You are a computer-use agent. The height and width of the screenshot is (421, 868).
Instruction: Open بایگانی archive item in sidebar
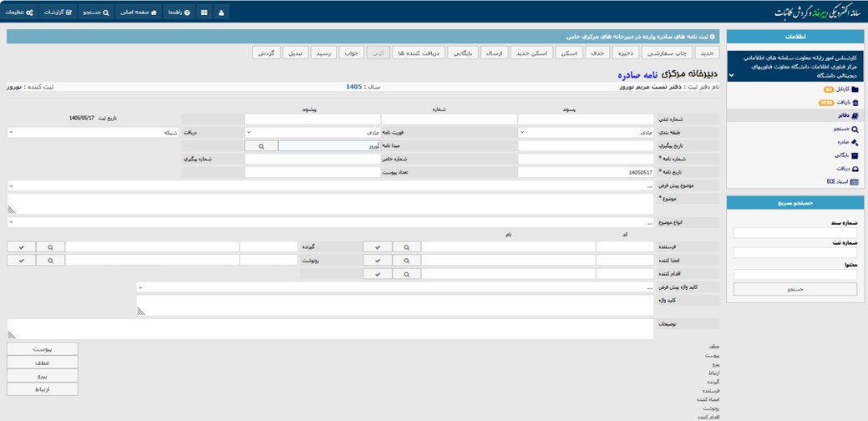point(847,155)
